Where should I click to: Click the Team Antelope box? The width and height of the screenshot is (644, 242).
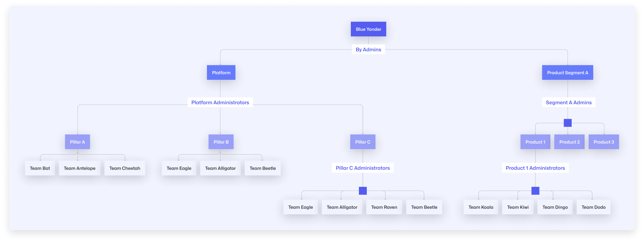pyautogui.click(x=79, y=168)
